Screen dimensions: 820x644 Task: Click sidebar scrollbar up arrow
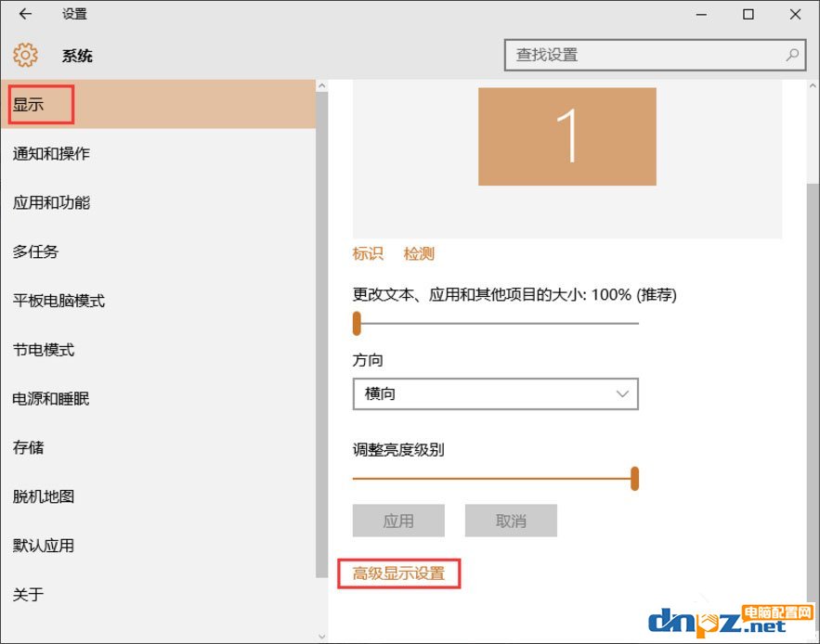[321, 85]
